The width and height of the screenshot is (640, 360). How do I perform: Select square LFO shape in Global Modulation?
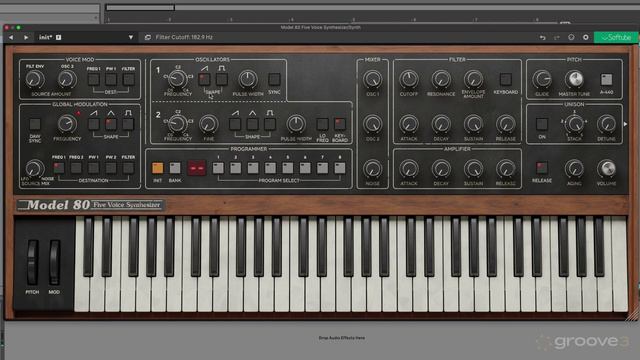(129, 124)
